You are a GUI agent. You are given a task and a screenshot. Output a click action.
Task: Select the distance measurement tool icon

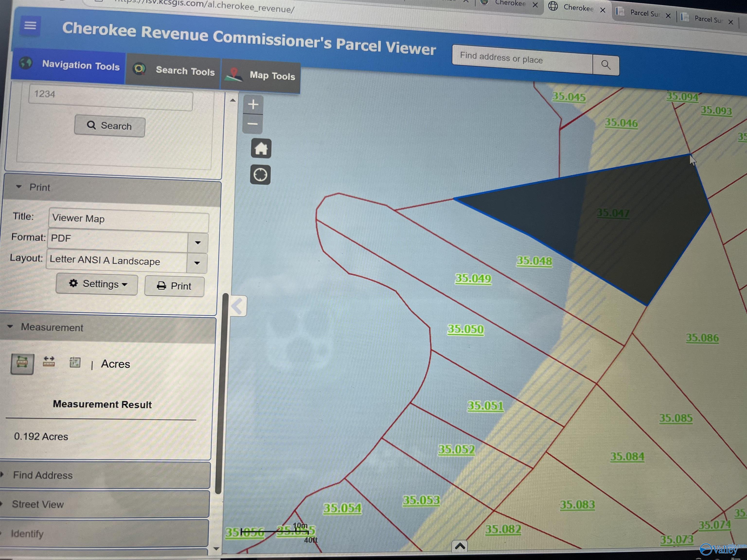[x=49, y=361]
